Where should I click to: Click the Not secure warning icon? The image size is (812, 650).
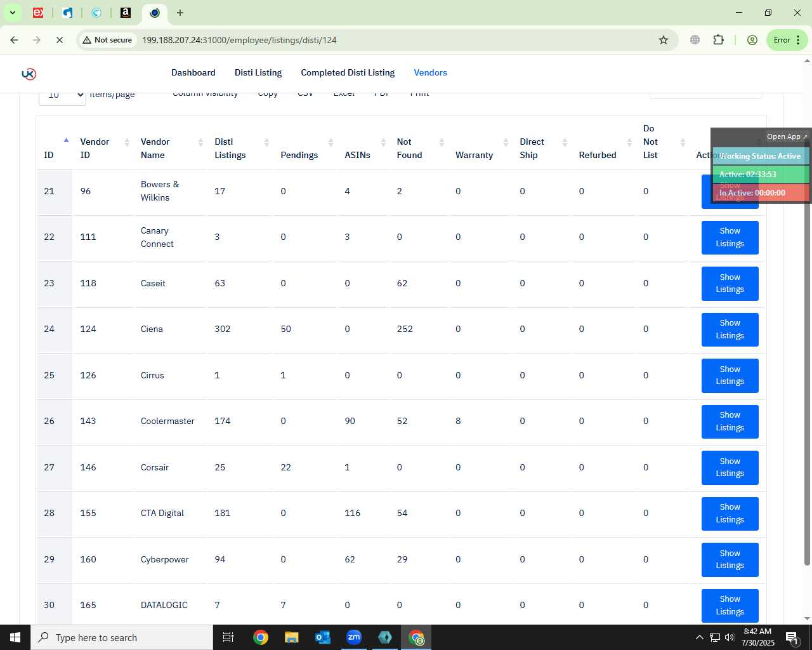click(87, 40)
